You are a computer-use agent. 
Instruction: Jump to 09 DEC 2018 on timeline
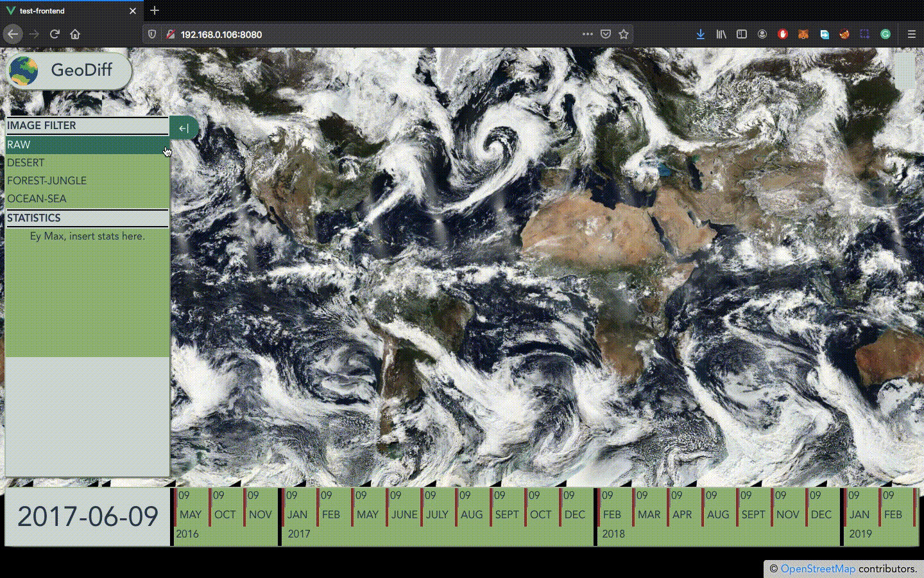823,507
